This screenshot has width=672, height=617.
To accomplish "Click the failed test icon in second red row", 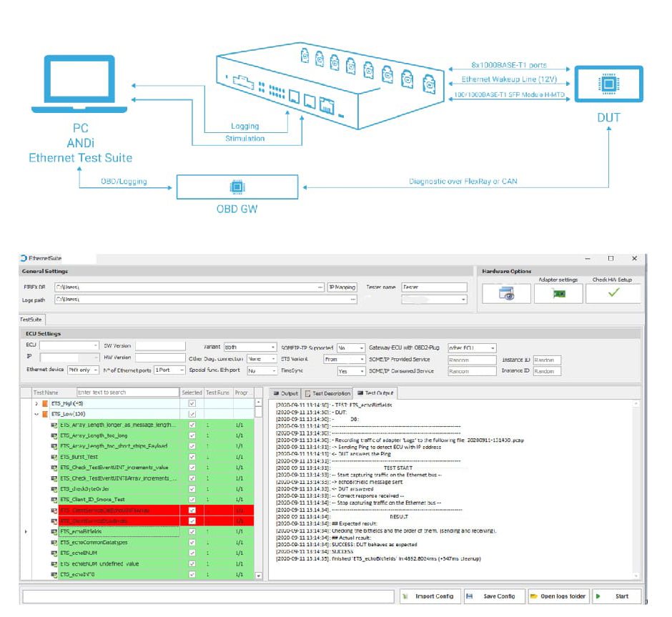I will 54,521.
